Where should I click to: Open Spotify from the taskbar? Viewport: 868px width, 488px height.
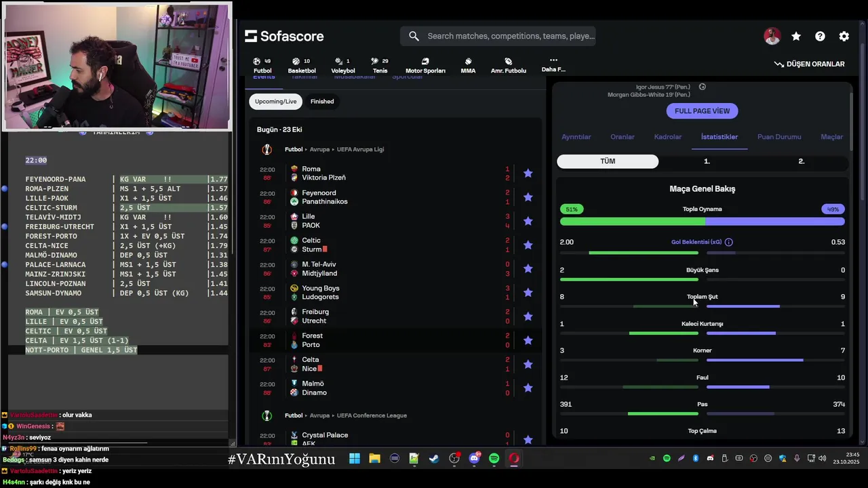[494, 459]
